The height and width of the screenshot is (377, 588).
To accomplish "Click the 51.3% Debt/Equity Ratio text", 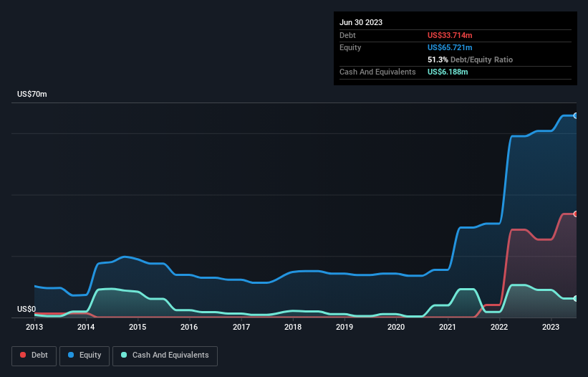I will click(470, 59).
